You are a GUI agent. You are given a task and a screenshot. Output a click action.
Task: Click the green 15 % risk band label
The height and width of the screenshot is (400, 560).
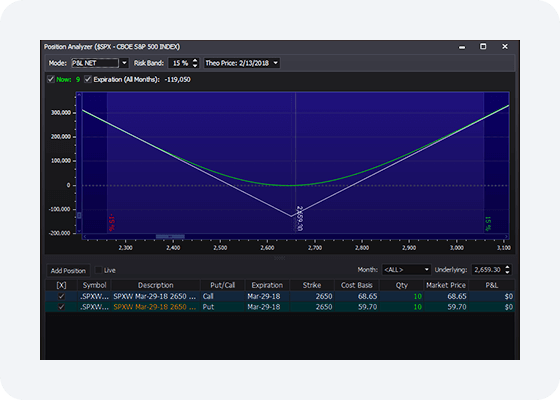pyautogui.click(x=488, y=224)
